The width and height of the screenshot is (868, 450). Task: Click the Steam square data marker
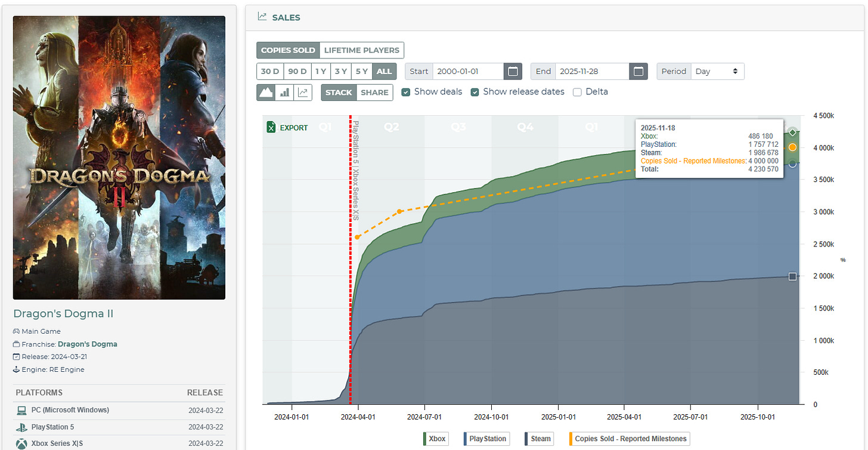[x=792, y=276]
